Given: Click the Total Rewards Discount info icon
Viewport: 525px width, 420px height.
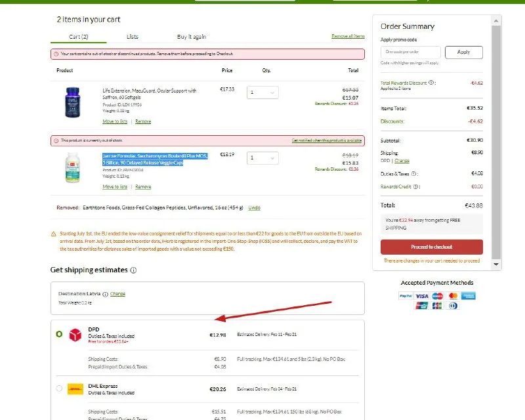Looking at the screenshot, I should [432, 83].
